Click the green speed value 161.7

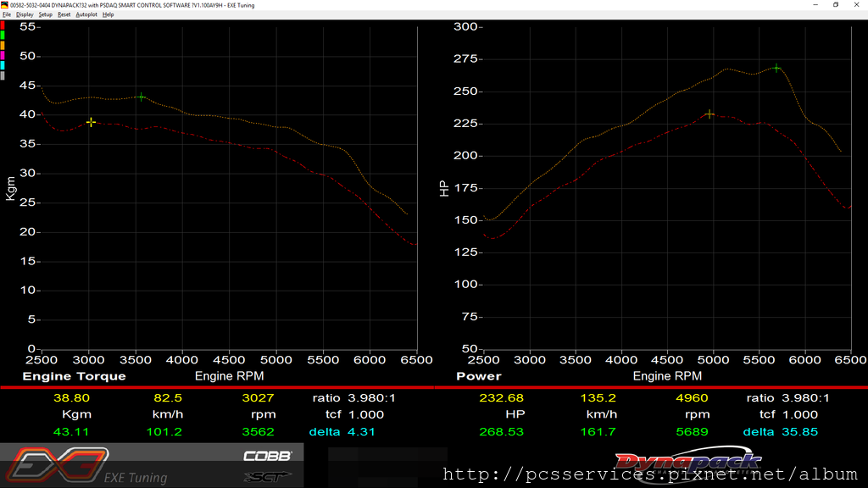pyautogui.click(x=598, y=431)
